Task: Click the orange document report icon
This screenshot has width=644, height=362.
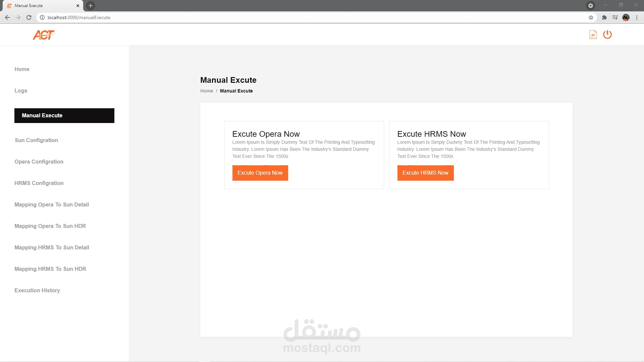Action: tap(593, 35)
